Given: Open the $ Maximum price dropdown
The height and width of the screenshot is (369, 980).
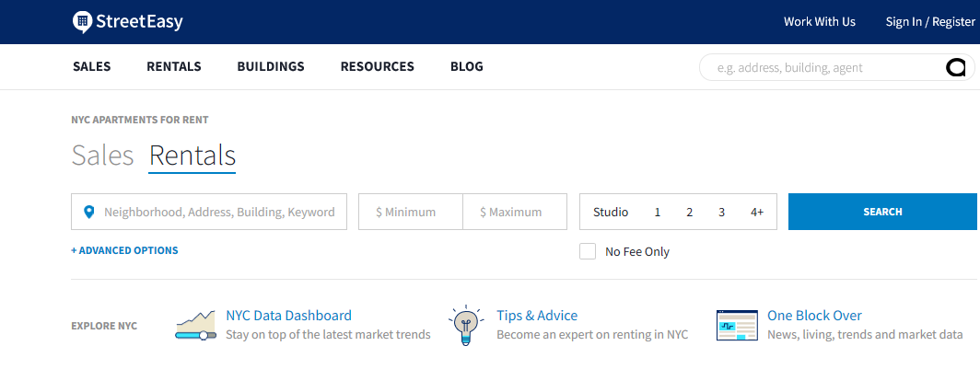Looking at the screenshot, I should (515, 212).
